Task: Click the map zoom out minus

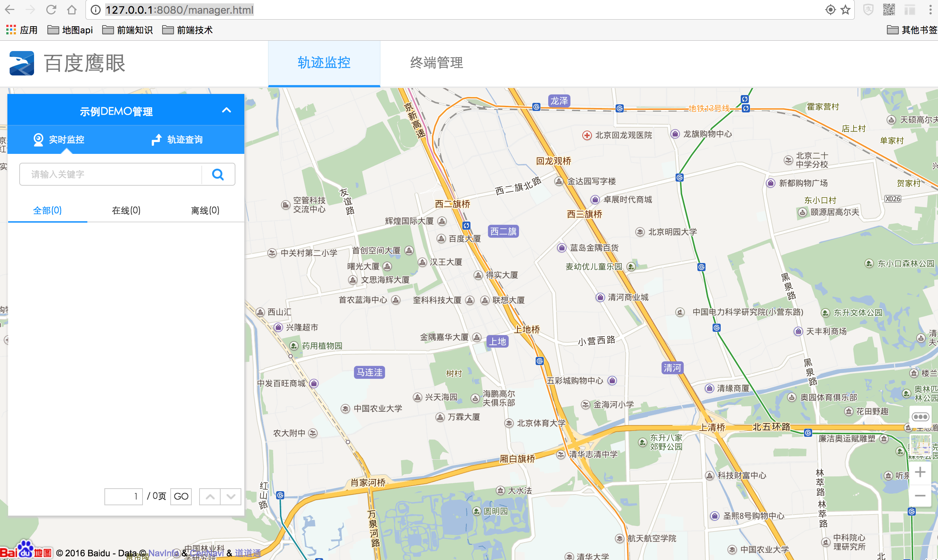Action: tap(920, 496)
